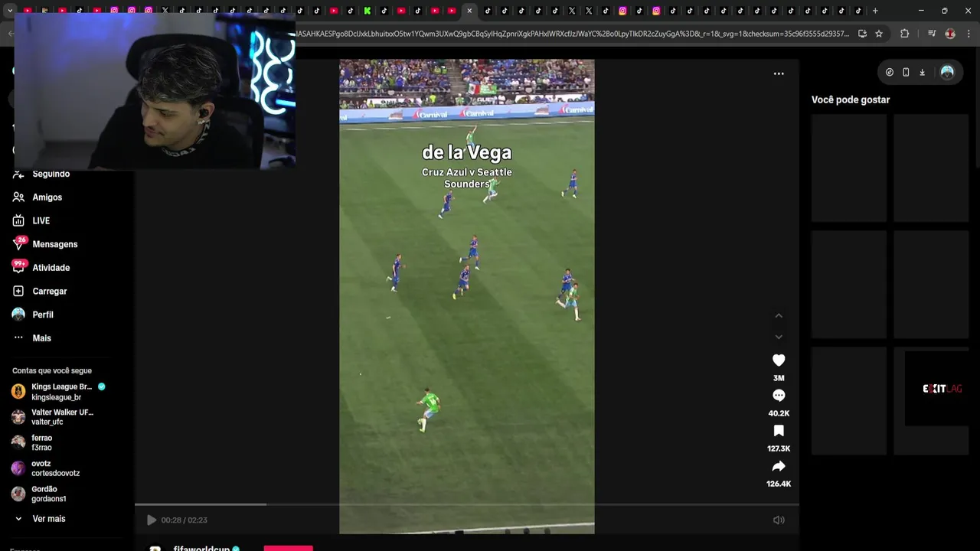980x551 pixels.
Task: Open comments via speech bubble icon
Action: point(779,396)
